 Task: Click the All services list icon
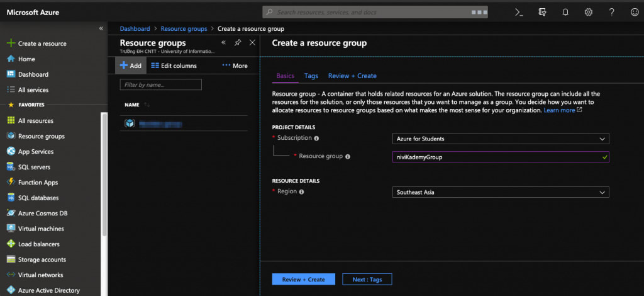click(11, 89)
